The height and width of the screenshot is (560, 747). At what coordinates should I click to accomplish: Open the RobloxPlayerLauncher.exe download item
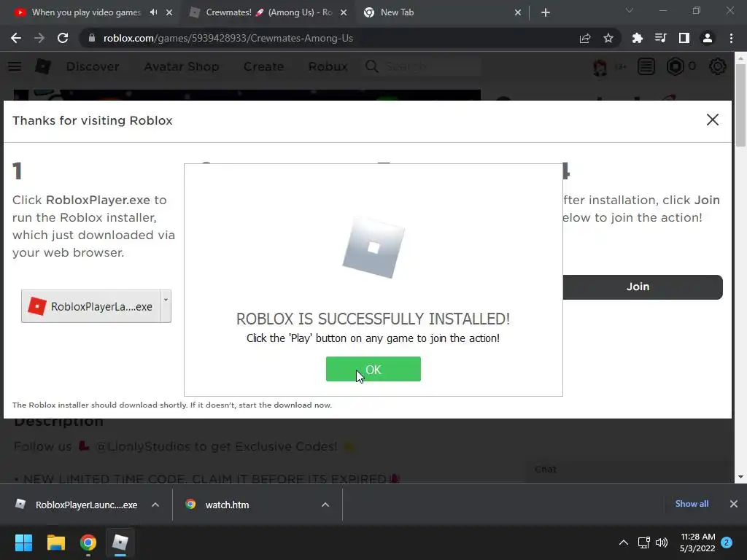[76, 505]
